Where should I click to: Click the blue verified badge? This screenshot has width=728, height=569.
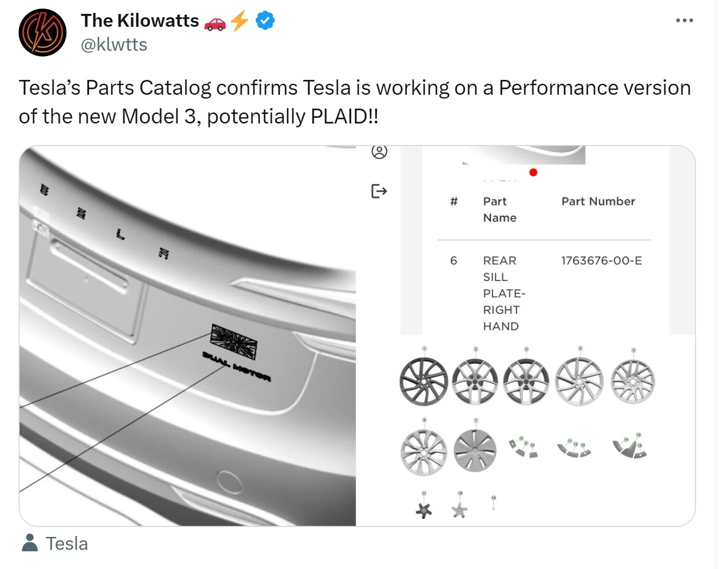click(x=265, y=21)
